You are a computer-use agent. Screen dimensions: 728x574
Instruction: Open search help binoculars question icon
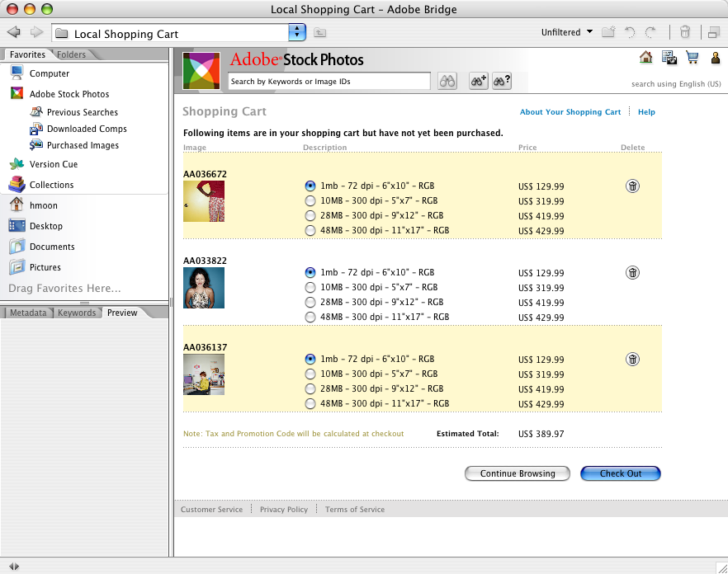[x=502, y=81]
